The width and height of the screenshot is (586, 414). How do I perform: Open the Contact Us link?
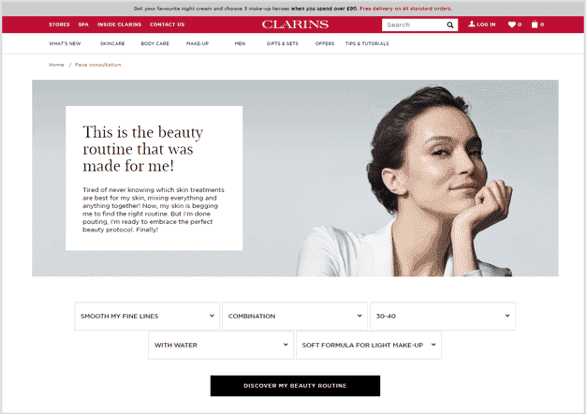(x=167, y=25)
